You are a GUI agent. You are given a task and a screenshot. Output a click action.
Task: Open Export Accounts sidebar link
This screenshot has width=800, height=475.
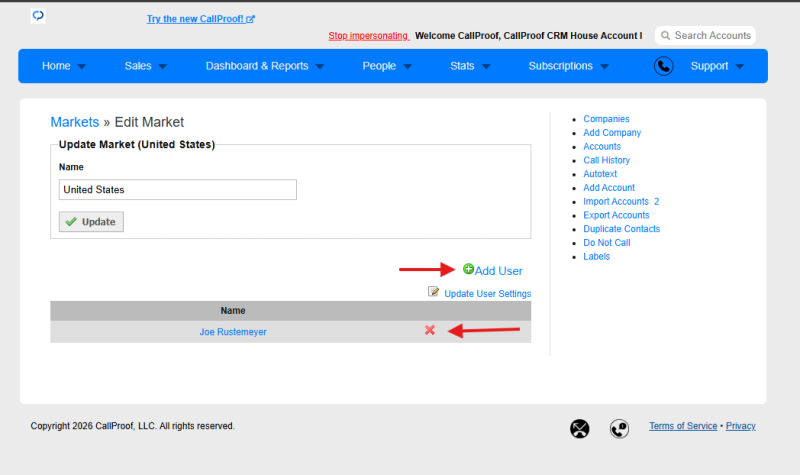(616, 215)
